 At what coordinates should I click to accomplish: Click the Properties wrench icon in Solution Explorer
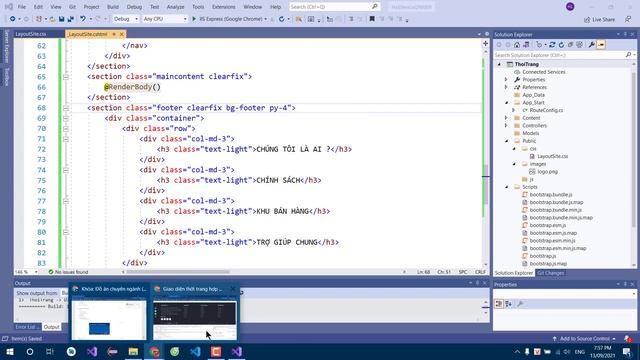[x=591, y=45]
